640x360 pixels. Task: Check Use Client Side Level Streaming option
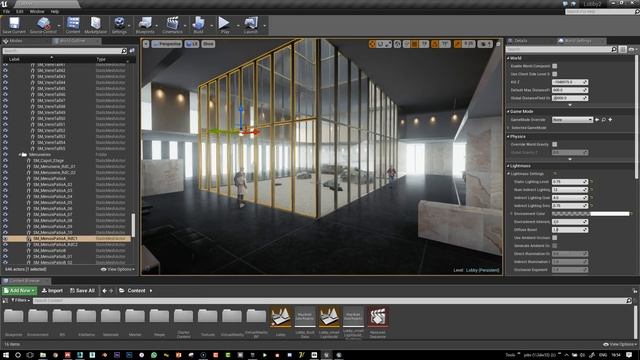pyautogui.click(x=555, y=74)
